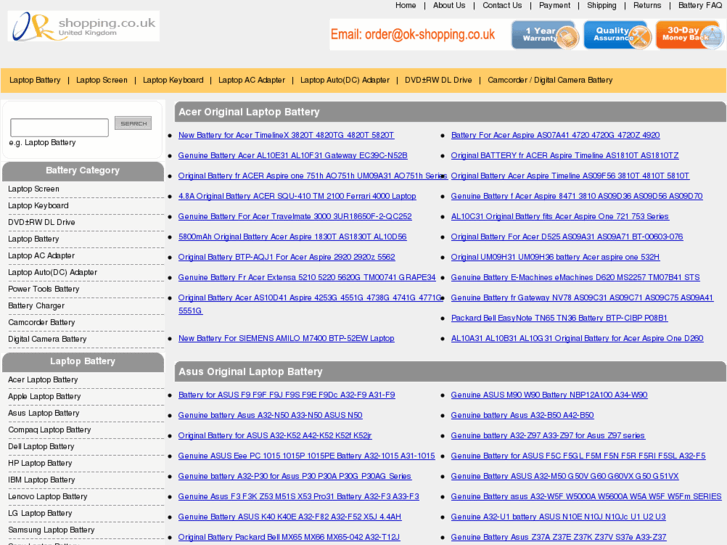Open Camcorder Battery sidebar category

[x=41, y=322]
